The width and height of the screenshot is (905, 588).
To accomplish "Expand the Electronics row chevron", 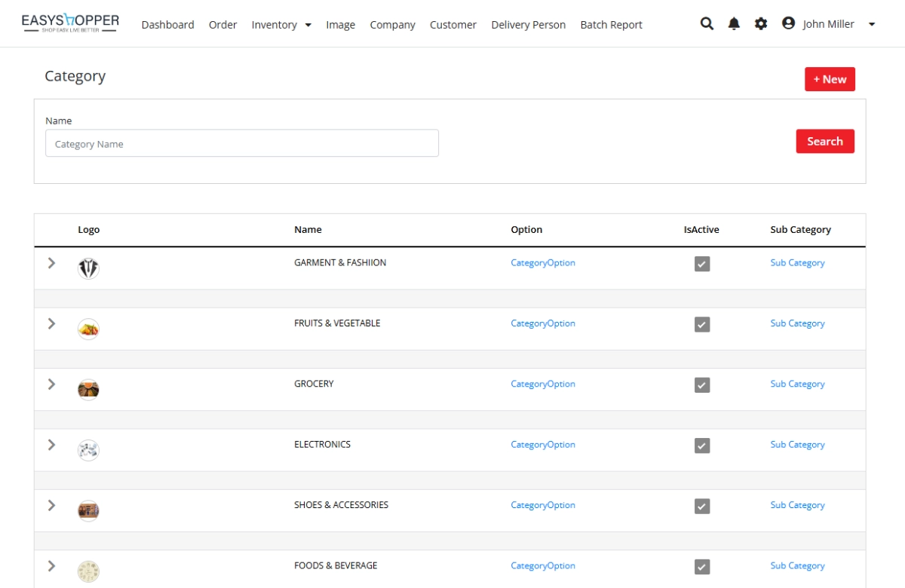I will point(51,445).
